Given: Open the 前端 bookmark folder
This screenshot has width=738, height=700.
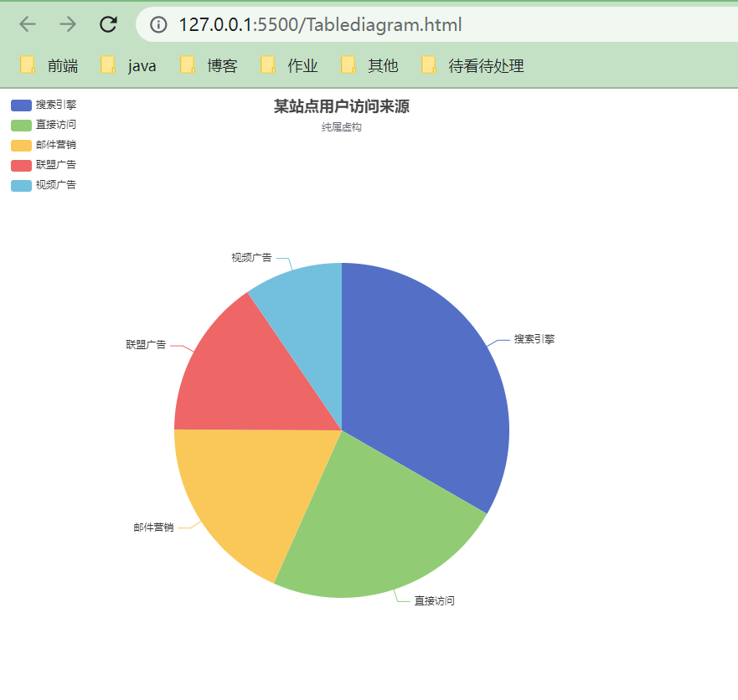Looking at the screenshot, I should click(49, 65).
